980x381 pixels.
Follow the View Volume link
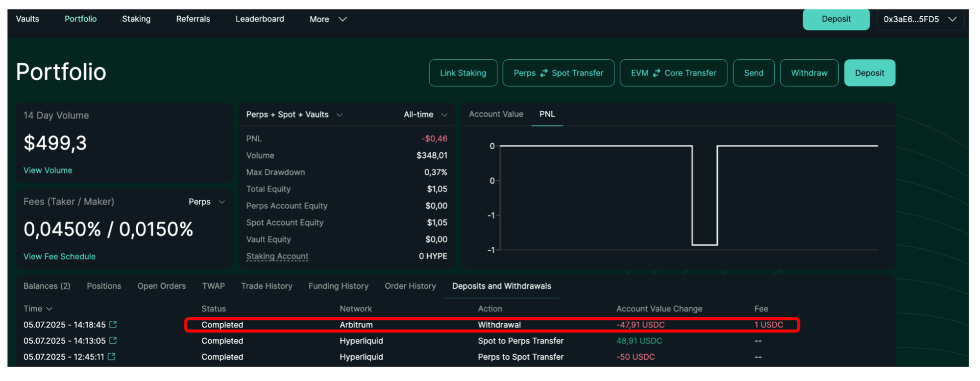point(48,170)
